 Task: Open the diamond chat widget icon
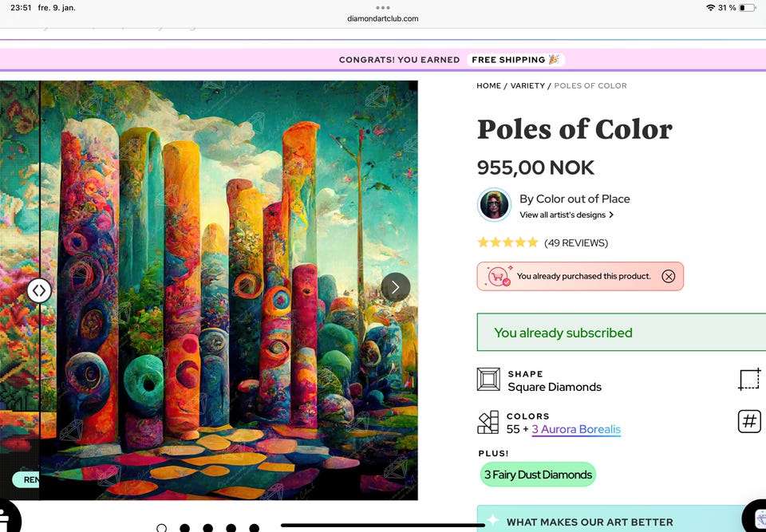pos(755,518)
